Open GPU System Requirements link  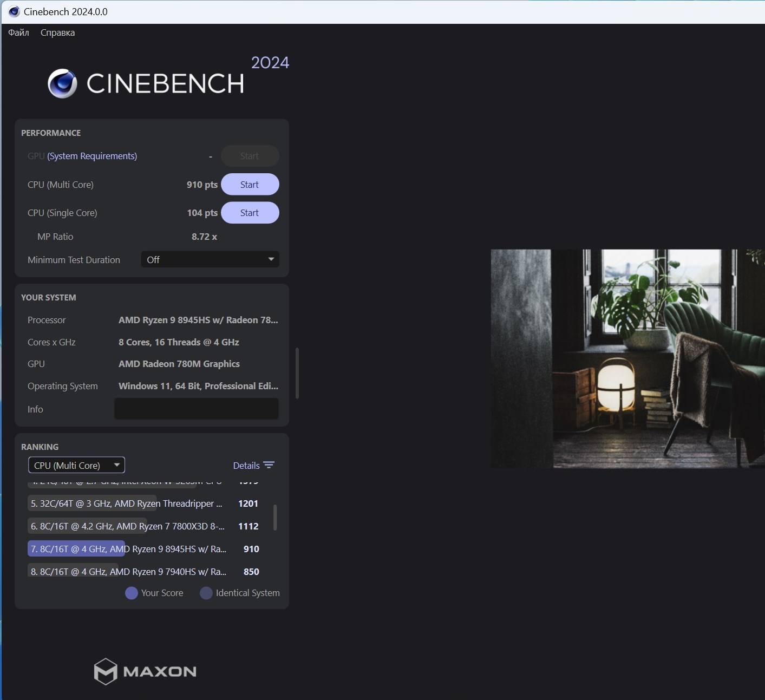pos(92,156)
